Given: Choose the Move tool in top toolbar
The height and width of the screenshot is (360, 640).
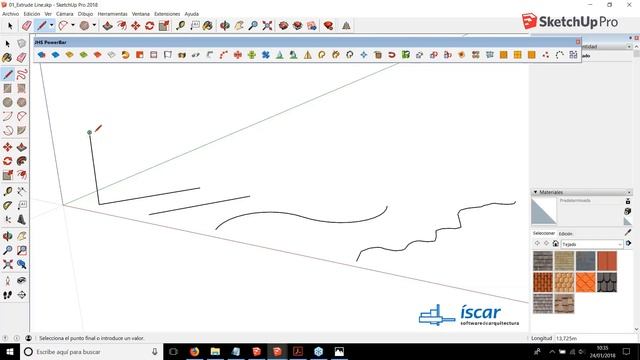Looking at the screenshot, I should tap(136, 26).
